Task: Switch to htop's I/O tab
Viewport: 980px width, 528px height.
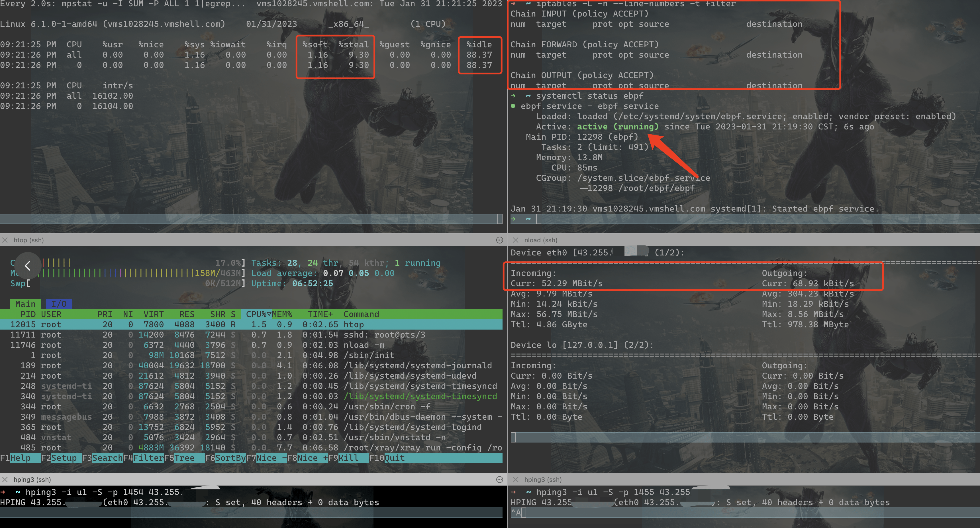Action: point(59,304)
